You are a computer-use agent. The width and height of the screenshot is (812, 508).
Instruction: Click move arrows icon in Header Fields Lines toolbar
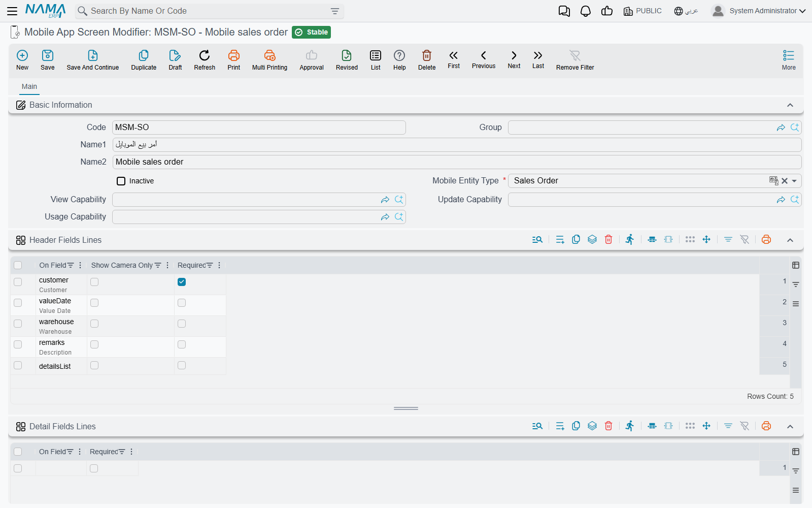pyautogui.click(x=706, y=240)
